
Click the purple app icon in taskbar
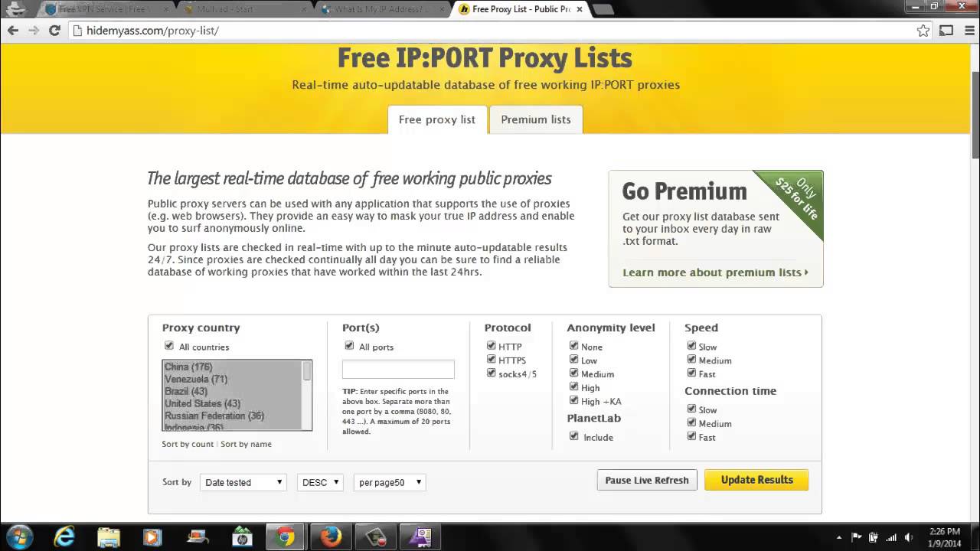click(422, 536)
